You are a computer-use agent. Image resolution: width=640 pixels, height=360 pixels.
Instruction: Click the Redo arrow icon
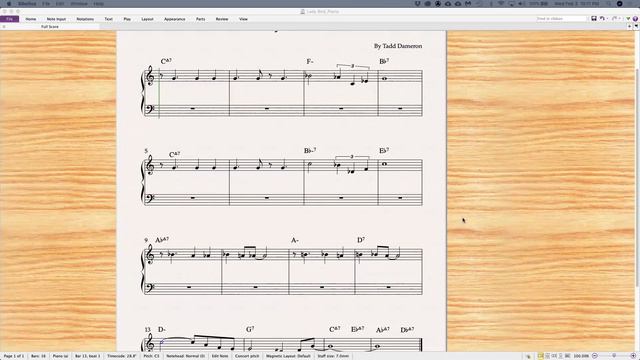pyautogui.click(x=614, y=18)
